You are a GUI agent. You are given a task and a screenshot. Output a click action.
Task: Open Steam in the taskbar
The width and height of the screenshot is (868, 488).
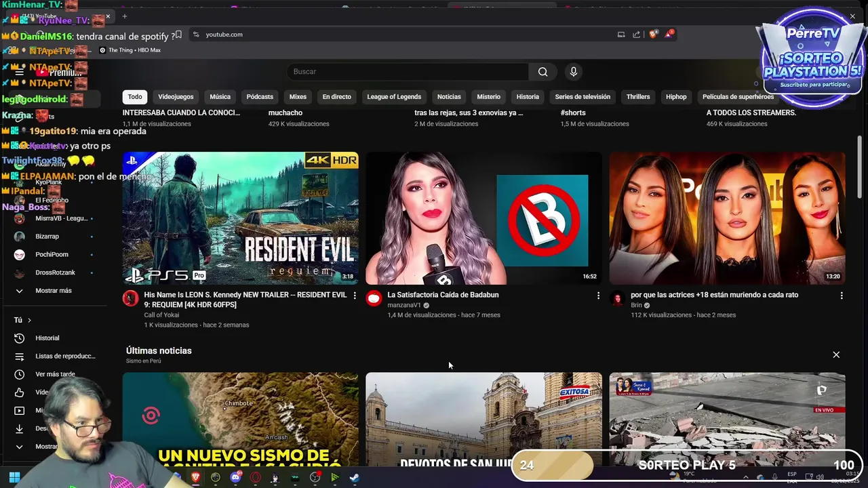(x=355, y=477)
